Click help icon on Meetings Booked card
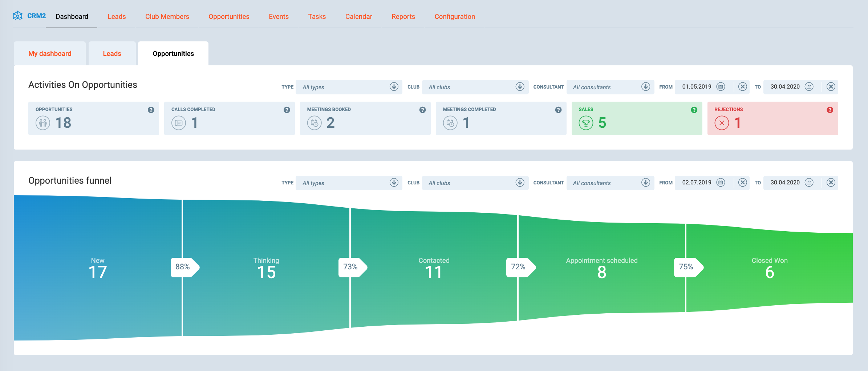The image size is (868, 371). pyautogui.click(x=422, y=110)
